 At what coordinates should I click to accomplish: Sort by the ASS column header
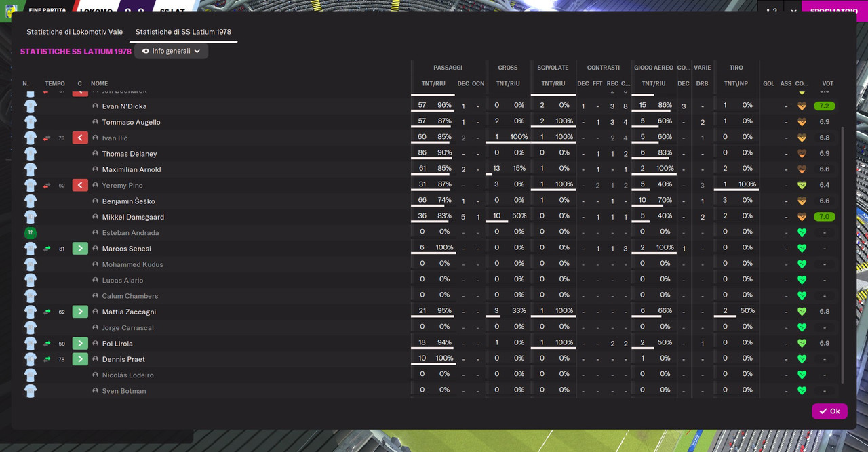pos(786,84)
